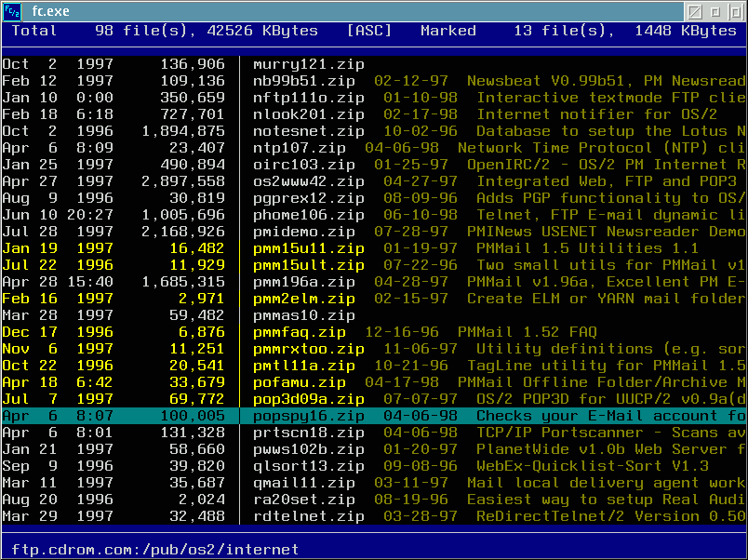The width and height of the screenshot is (748, 560).
Task: Click marked file pofamu.zip
Action: point(299,382)
